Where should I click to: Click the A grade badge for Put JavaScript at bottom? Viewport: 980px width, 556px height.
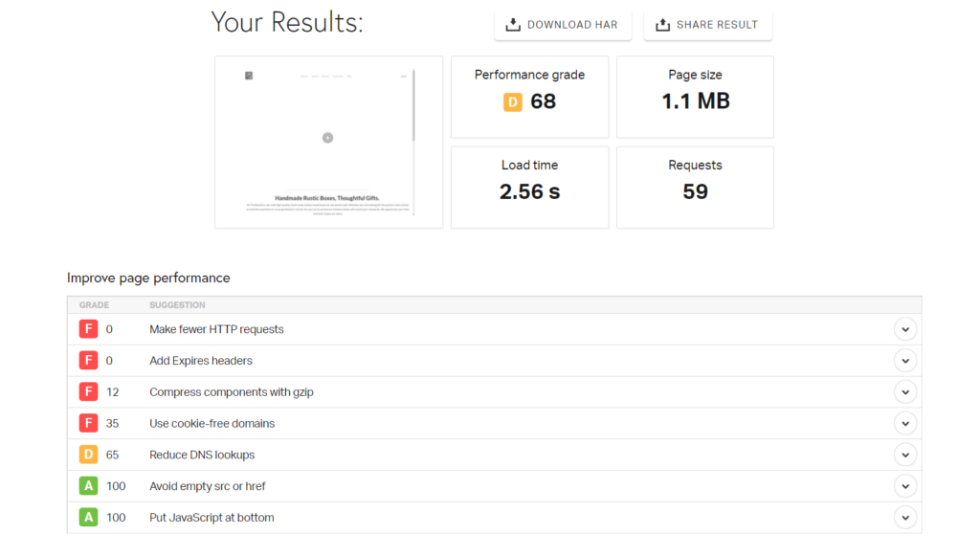pos(88,518)
